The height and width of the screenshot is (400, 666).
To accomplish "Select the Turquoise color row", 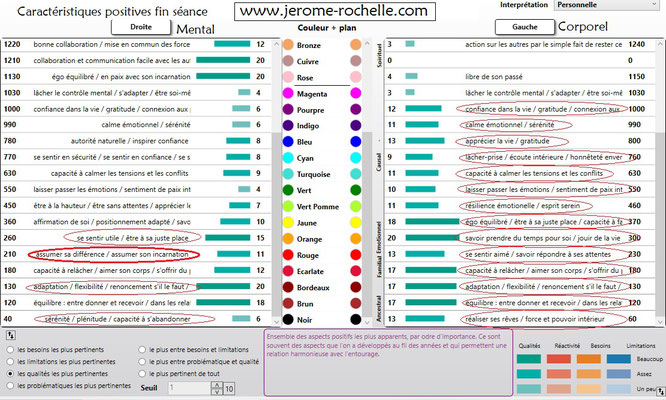I will (322, 174).
